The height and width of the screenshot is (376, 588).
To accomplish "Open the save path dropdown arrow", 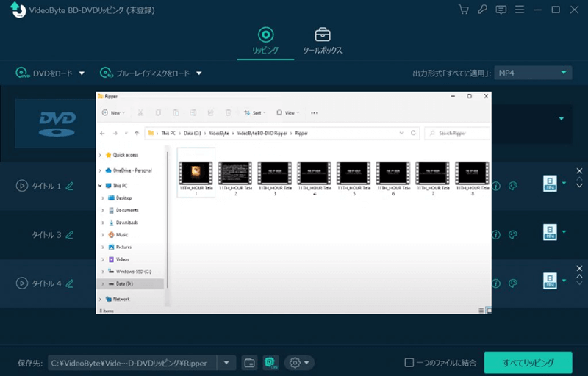I will pos(227,363).
